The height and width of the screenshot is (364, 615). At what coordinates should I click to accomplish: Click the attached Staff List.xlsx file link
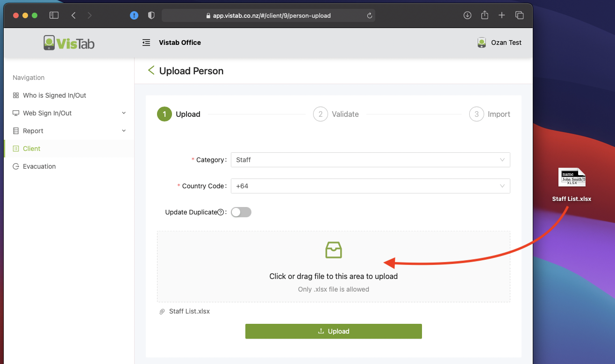click(x=189, y=311)
